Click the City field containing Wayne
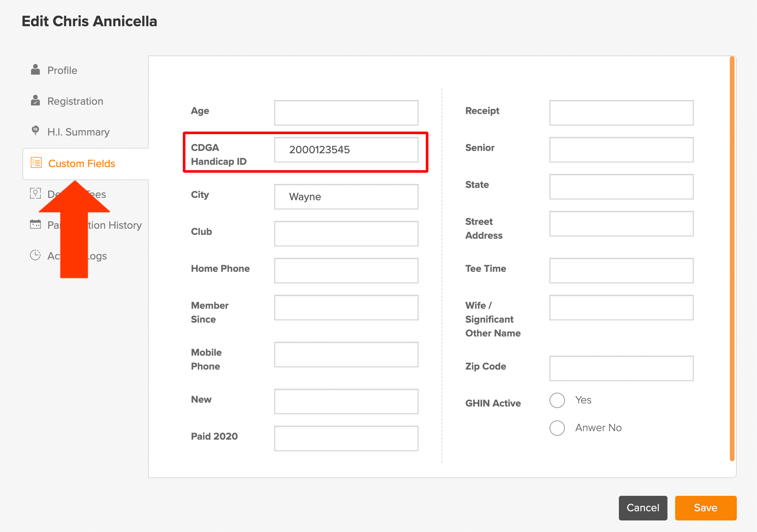757x532 pixels. click(346, 197)
